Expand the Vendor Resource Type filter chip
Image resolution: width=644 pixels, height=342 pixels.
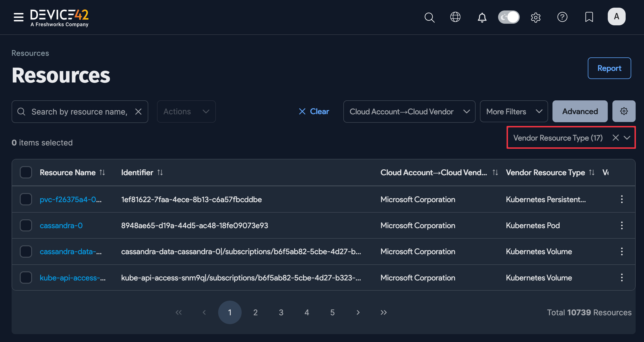click(x=627, y=138)
